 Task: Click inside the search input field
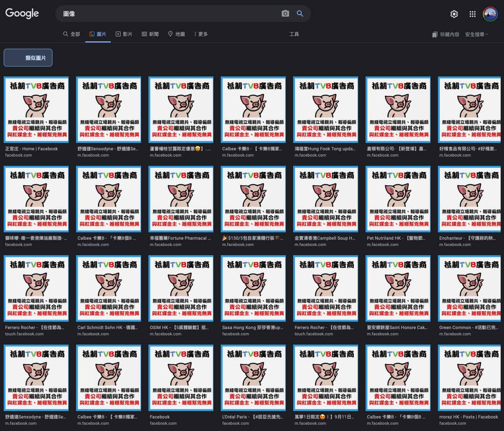click(166, 14)
